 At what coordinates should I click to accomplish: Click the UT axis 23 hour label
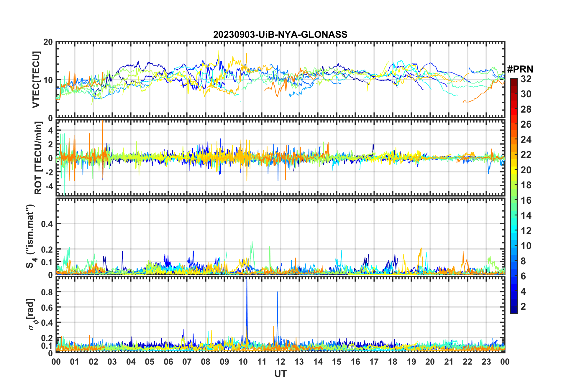tap(486, 362)
